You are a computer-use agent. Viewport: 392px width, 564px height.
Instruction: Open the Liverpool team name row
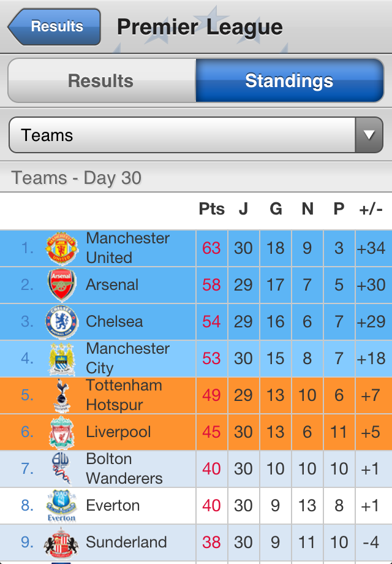pos(119,432)
